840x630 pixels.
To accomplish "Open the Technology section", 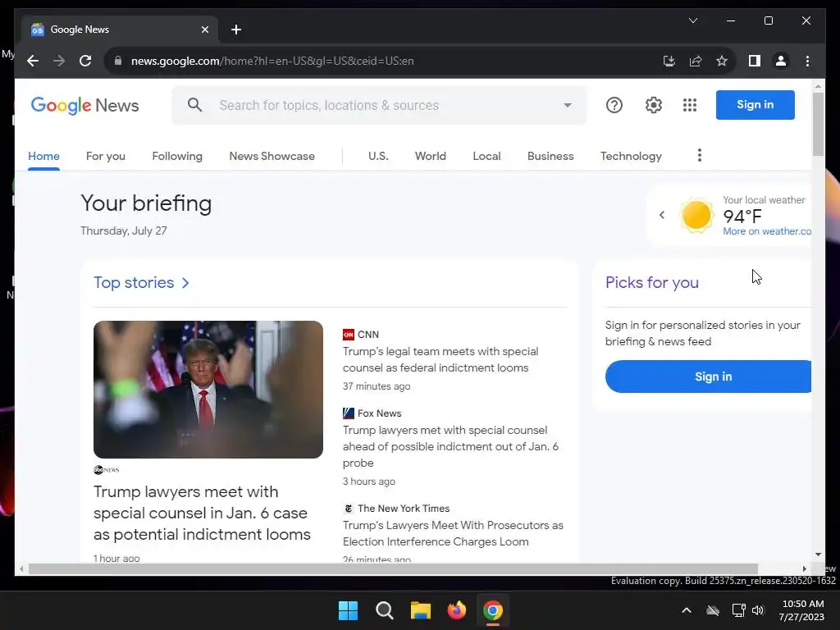I will (631, 156).
